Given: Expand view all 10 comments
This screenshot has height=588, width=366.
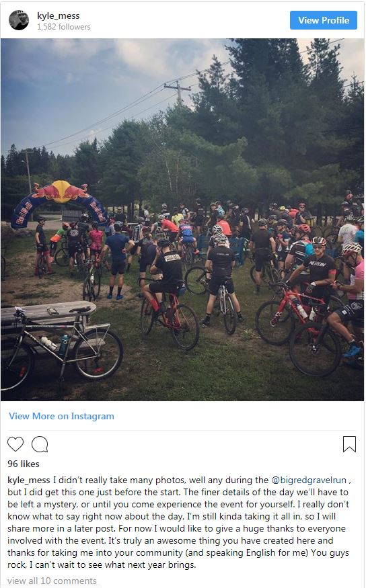Looking at the screenshot, I should 52,581.
